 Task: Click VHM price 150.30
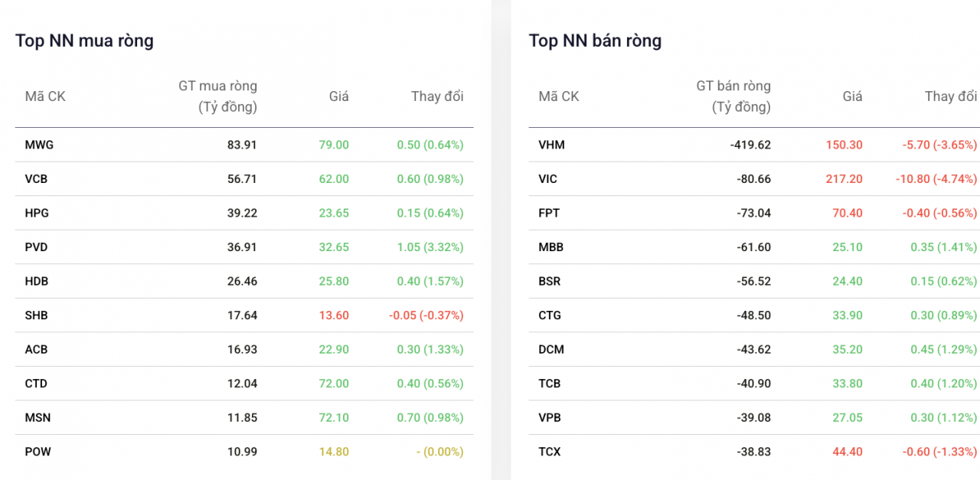[844, 145]
